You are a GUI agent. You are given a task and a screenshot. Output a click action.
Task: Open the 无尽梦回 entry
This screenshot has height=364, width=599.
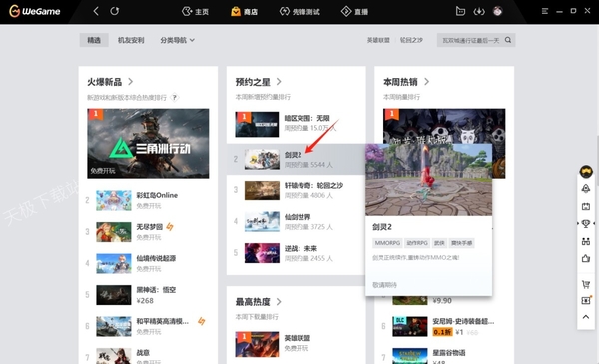click(148, 232)
